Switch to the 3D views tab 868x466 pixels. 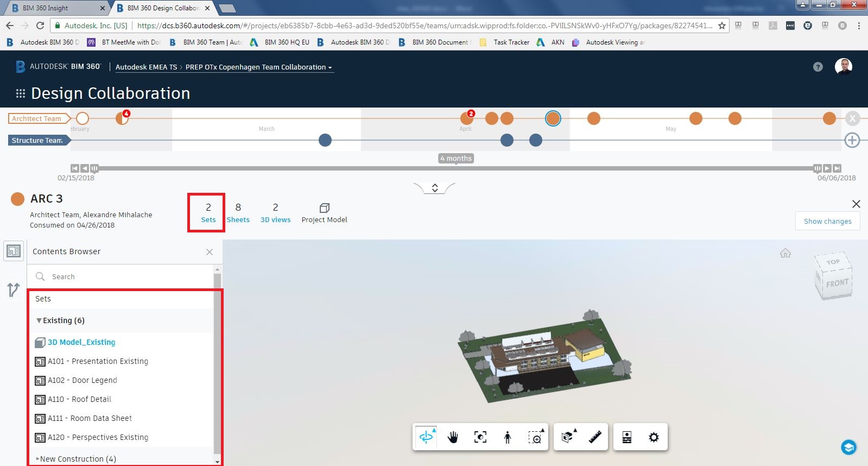click(276, 213)
